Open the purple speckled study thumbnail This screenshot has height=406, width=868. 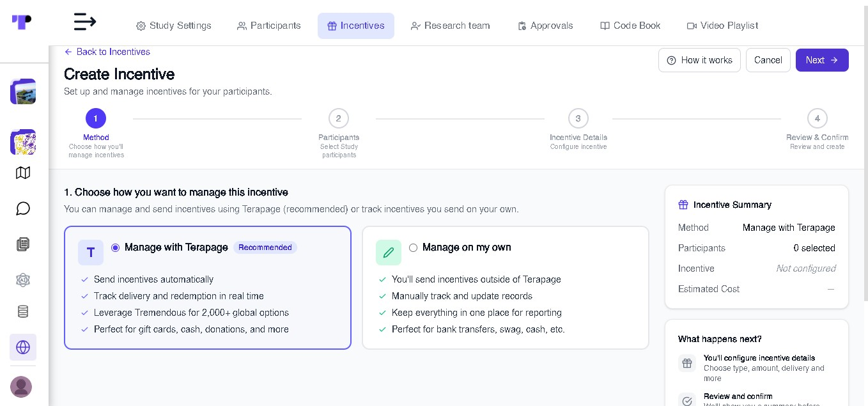point(23,142)
